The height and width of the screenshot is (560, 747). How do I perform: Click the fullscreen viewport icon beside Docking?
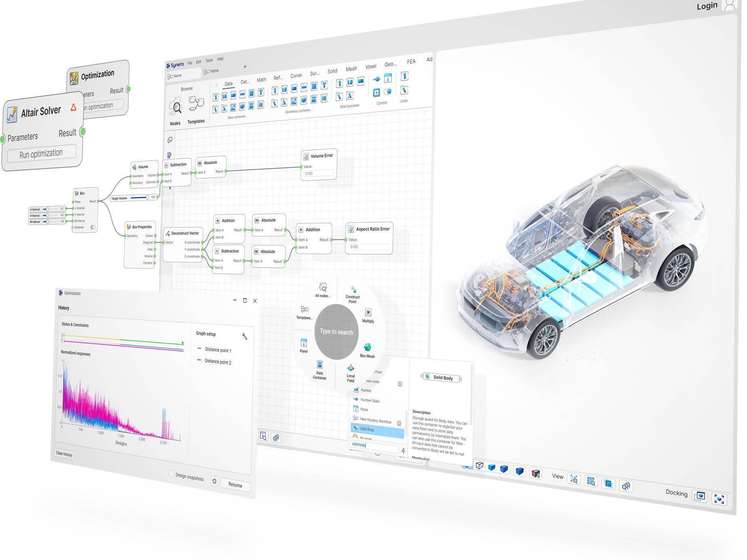[719, 499]
